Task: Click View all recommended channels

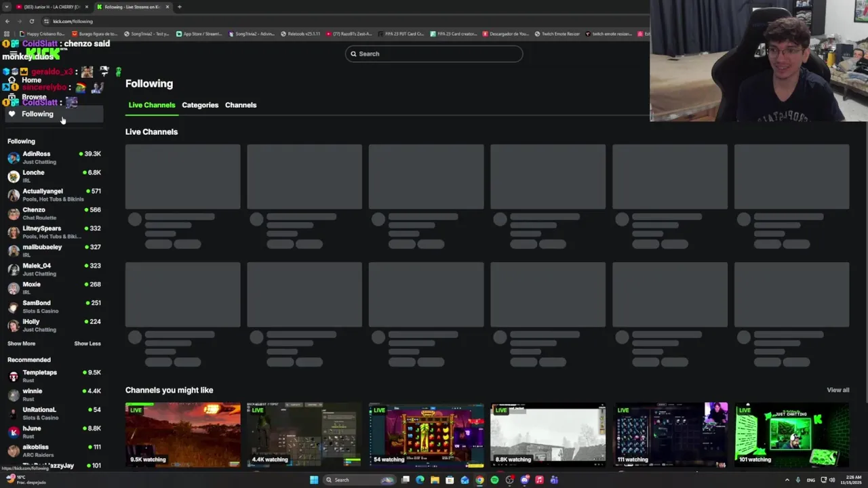Action: click(x=837, y=390)
